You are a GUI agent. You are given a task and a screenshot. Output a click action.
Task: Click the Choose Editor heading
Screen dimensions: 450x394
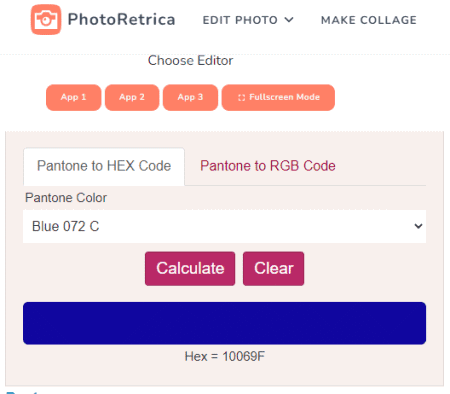pyautogui.click(x=190, y=61)
